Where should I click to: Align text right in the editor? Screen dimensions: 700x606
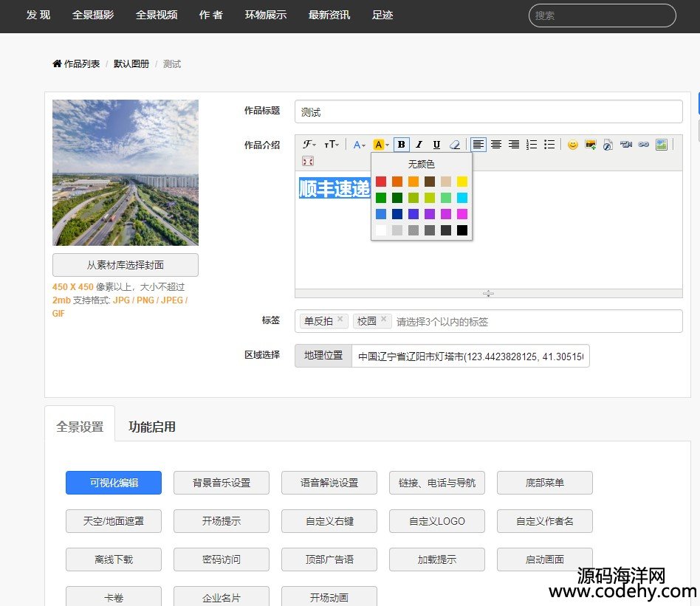tap(514, 145)
